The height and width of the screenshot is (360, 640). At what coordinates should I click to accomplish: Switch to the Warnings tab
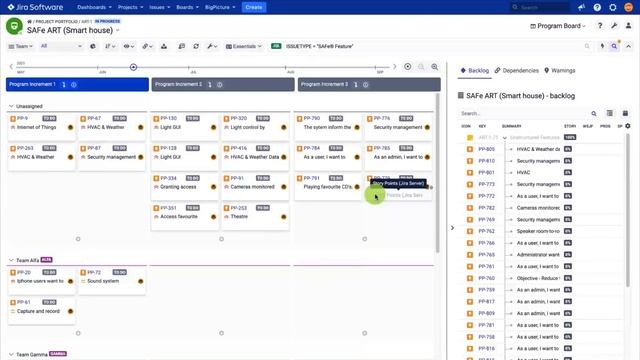pos(560,70)
